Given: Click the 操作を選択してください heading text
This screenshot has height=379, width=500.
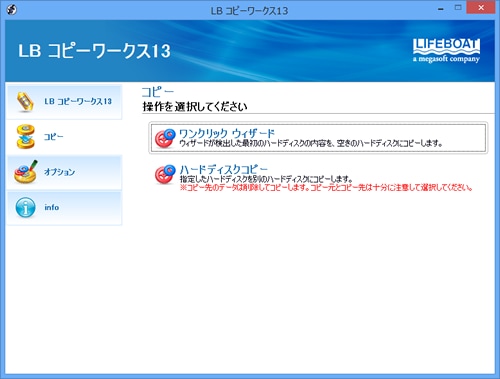Looking at the screenshot, I should coord(195,107).
